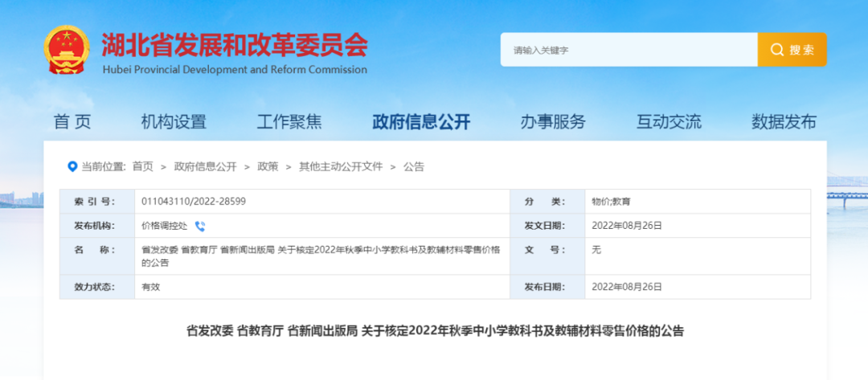The width and height of the screenshot is (868, 380).
Task: Focus the 请输入关键字 search input
Action: pyautogui.click(x=628, y=50)
